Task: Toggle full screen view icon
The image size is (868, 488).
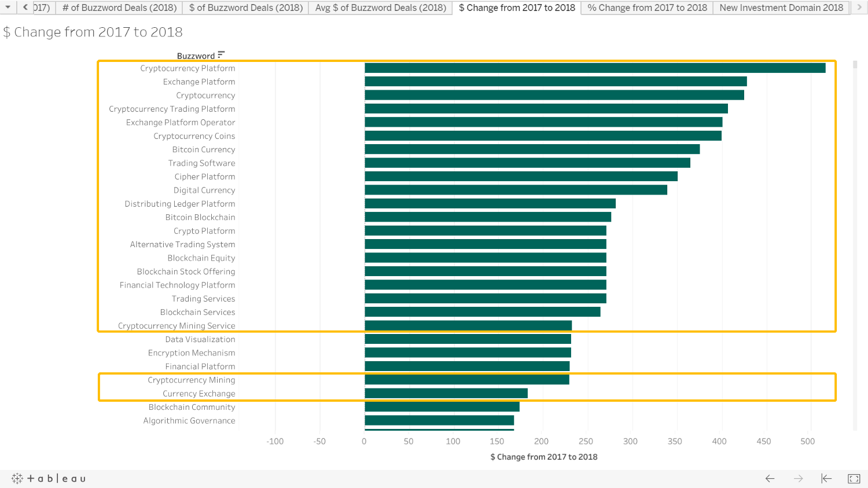Action: (x=854, y=479)
